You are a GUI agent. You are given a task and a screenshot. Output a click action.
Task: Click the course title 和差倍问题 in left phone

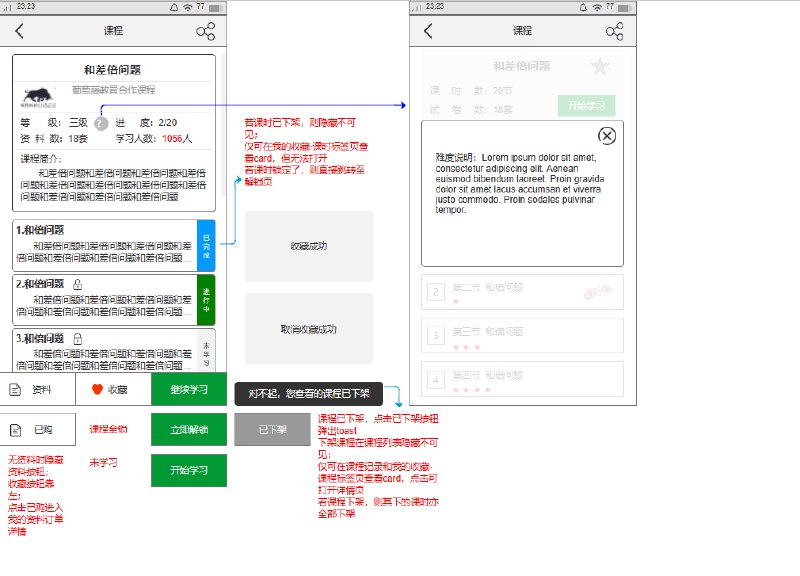(x=112, y=69)
